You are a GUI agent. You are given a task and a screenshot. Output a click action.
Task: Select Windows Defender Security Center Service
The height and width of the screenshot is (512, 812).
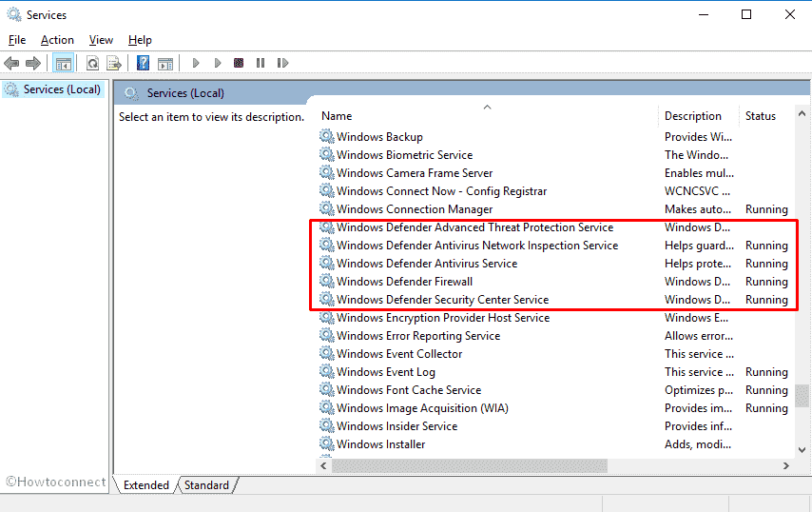click(442, 300)
